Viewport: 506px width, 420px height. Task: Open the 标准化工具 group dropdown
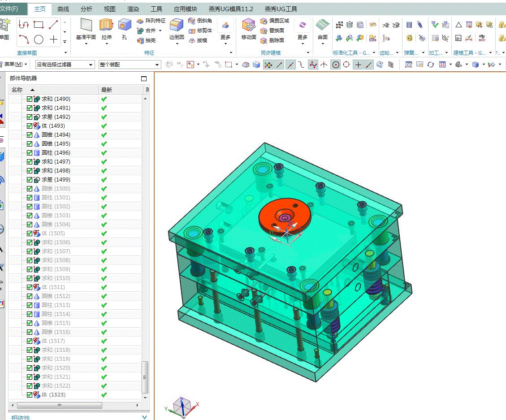pos(374,52)
